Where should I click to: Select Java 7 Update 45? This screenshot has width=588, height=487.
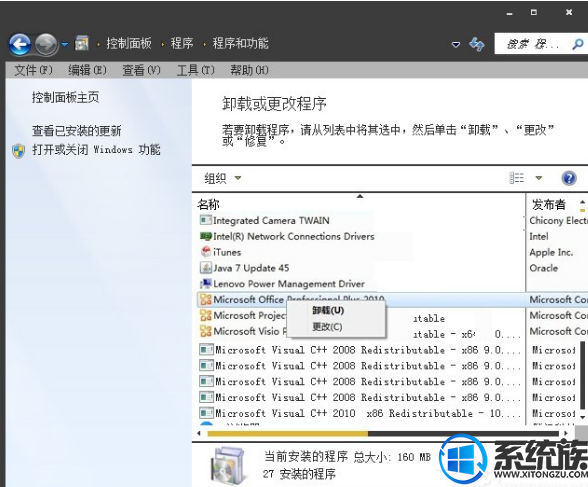pos(251,268)
